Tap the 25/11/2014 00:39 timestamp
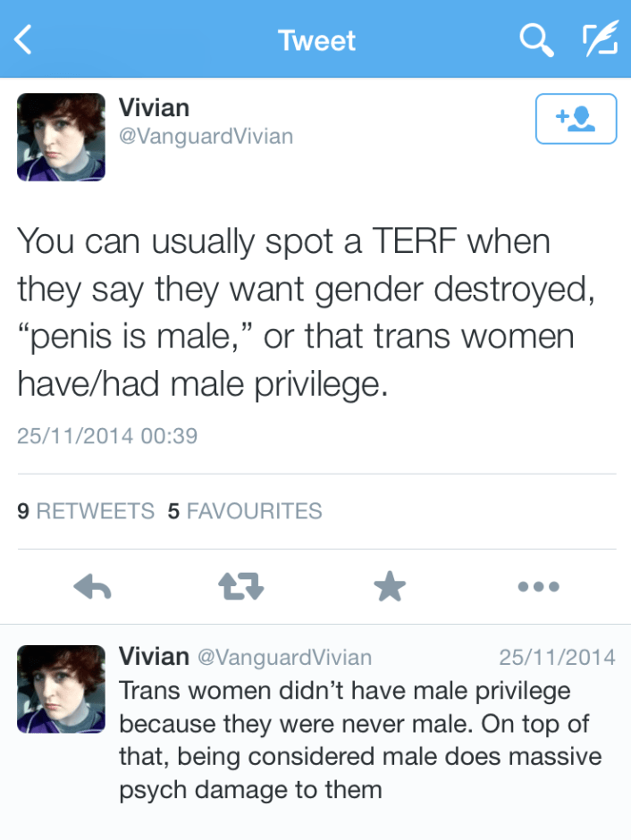 pyautogui.click(x=107, y=436)
